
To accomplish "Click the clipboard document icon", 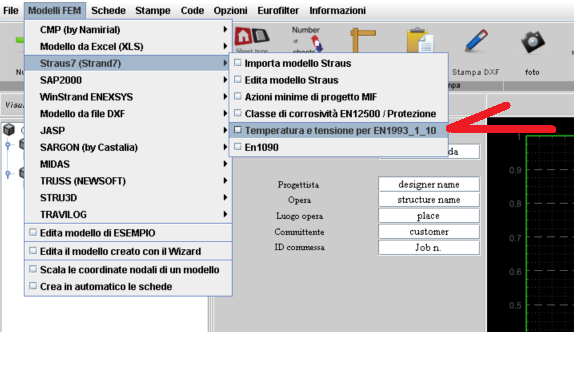I will pyautogui.click(x=420, y=40).
